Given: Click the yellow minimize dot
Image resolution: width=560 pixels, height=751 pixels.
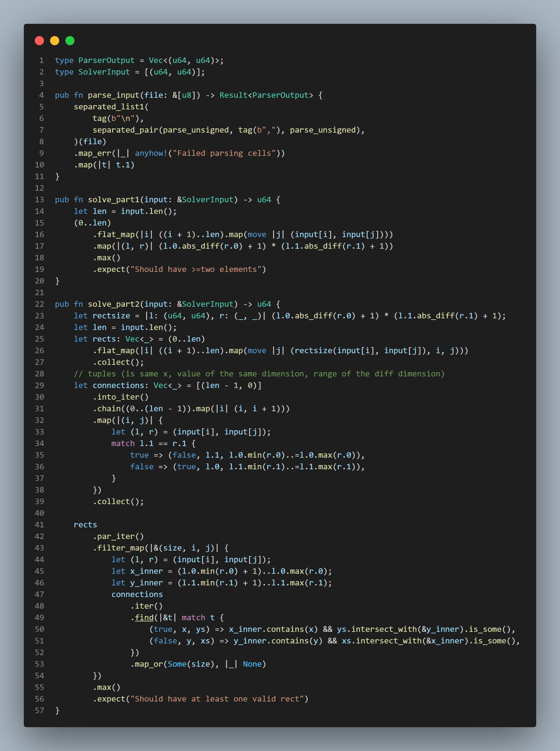Looking at the screenshot, I should point(55,41).
